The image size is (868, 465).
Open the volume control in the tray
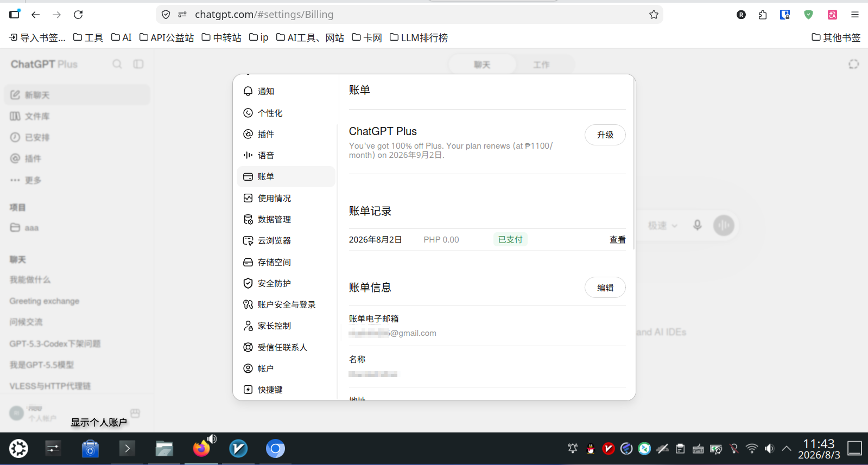769,449
